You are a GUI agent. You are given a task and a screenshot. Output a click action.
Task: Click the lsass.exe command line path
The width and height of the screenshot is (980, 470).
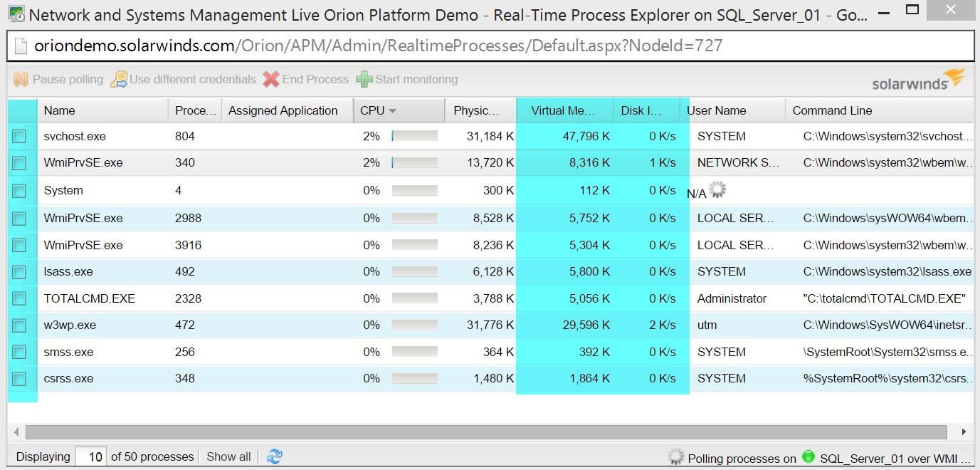pyautogui.click(x=887, y=271)
